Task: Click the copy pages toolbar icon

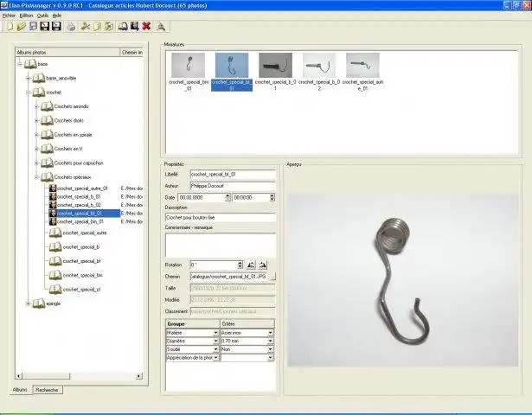Action: pos(97,26)
